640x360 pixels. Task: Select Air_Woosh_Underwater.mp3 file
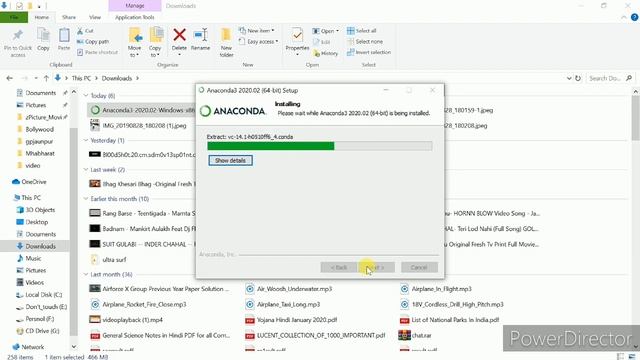tap(289, 289)
